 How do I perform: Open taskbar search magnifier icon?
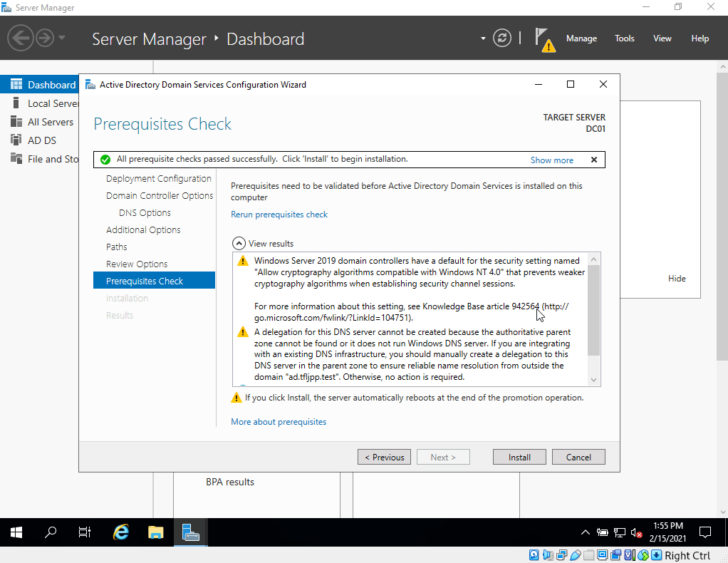51,532
